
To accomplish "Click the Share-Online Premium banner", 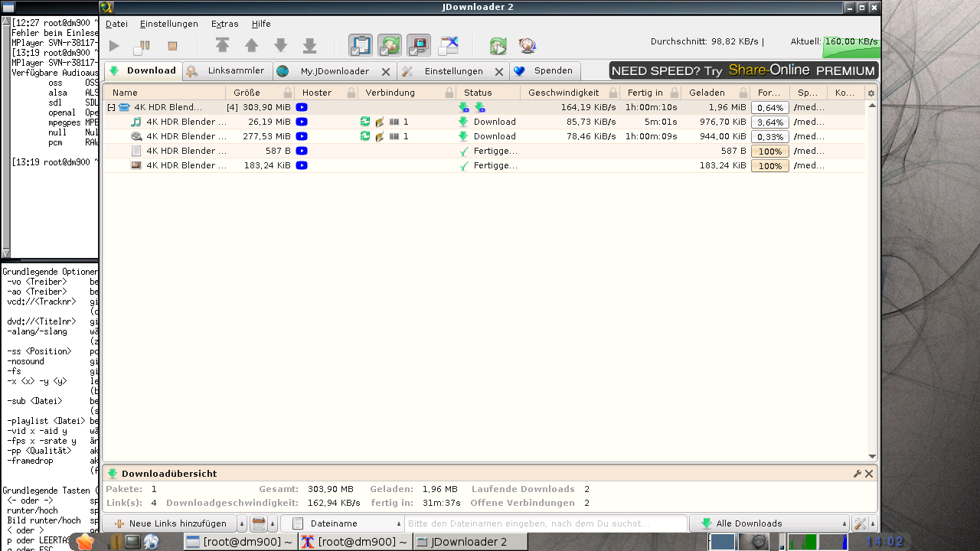I will point(743,70).
